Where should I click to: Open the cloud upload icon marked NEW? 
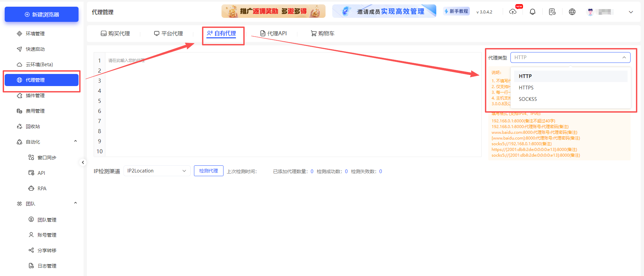(513, 12)
